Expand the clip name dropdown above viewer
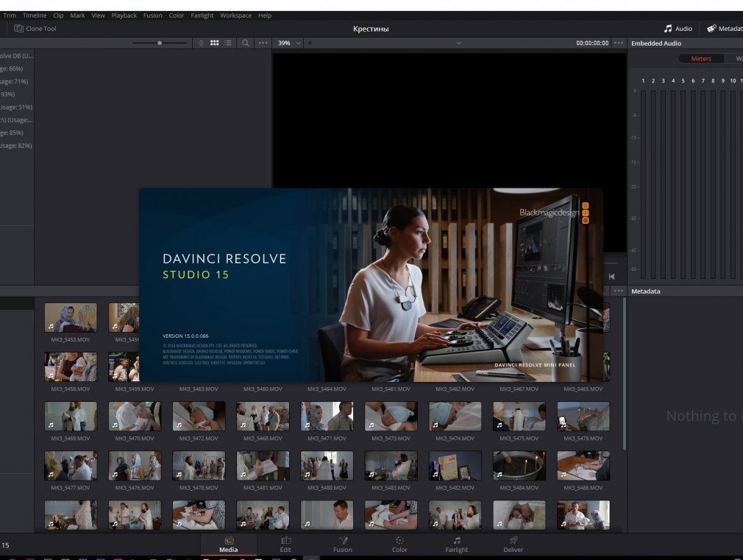This screenshot has height=560, width=743. [x=459, y=43]
